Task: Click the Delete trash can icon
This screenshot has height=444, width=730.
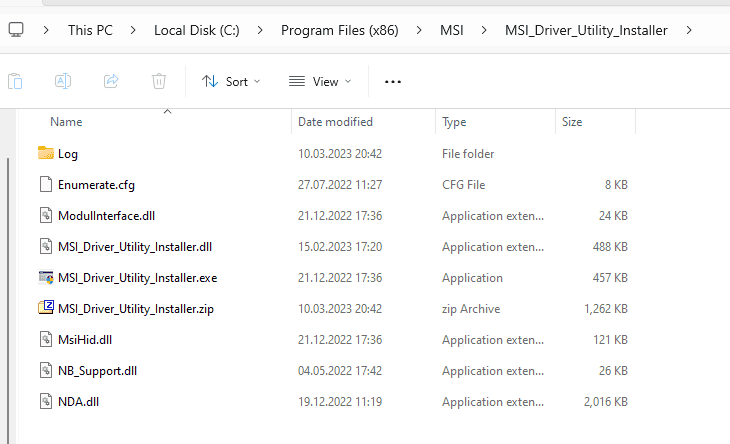Action: pyautogui.click(x=159, y=81)
